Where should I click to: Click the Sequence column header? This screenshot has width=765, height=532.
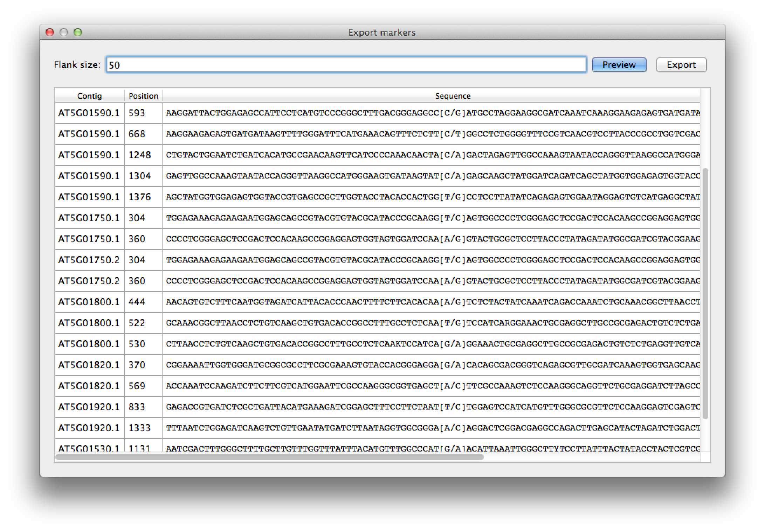pos(452,96)
